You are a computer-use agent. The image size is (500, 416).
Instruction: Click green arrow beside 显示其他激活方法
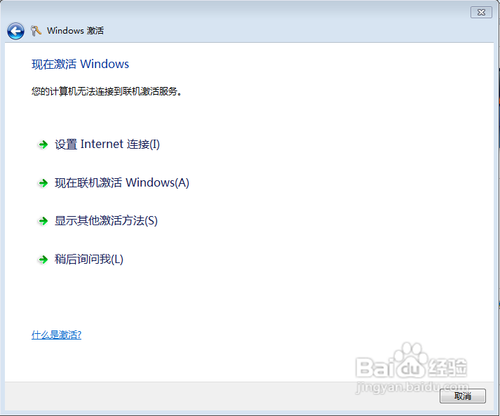(43, 221)
